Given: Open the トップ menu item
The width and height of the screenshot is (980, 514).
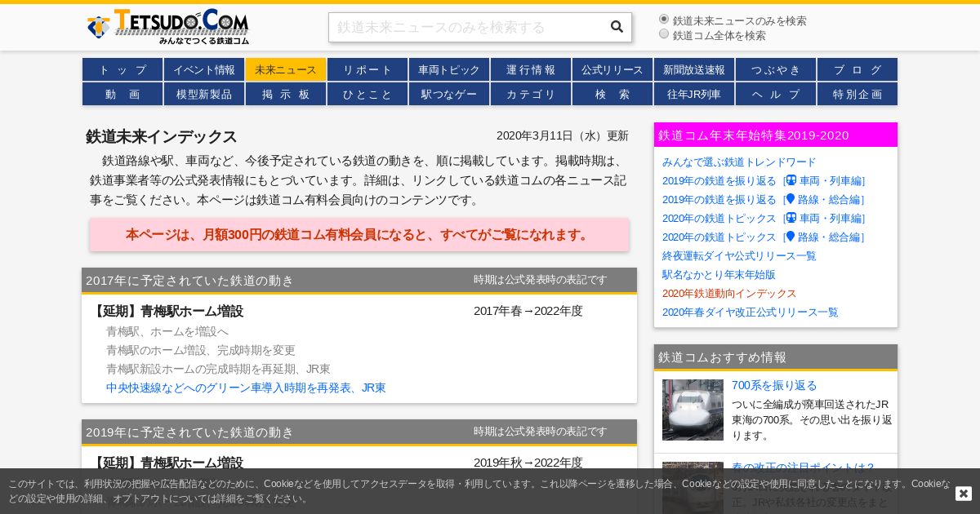Looking at the screenshot, I should [122, 69].
